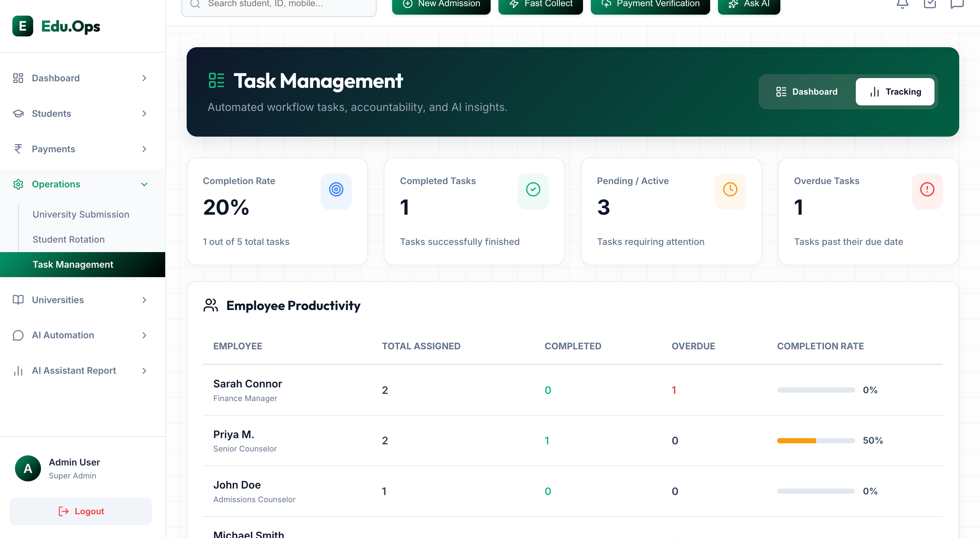Viewport: 980px width, 538px height.
Task: Expand the Dashboard sidebar chevron
Action: [x=144, y=78]
